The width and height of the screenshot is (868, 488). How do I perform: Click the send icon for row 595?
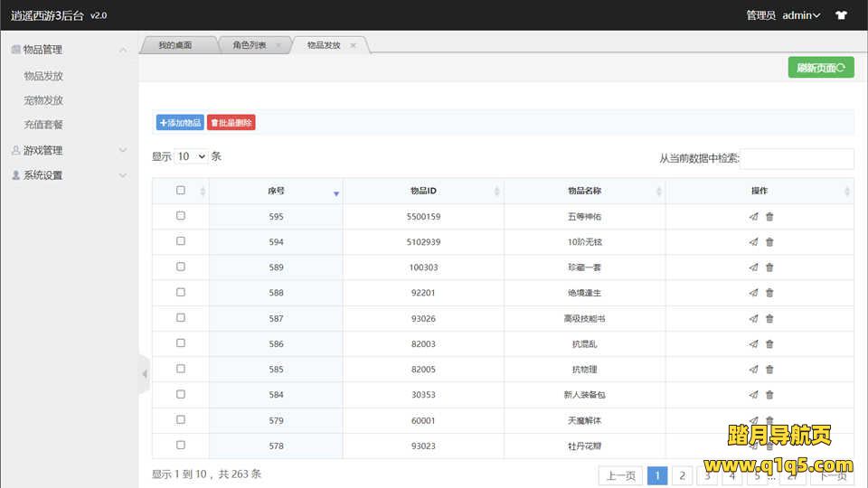click(x=753, y=216)
